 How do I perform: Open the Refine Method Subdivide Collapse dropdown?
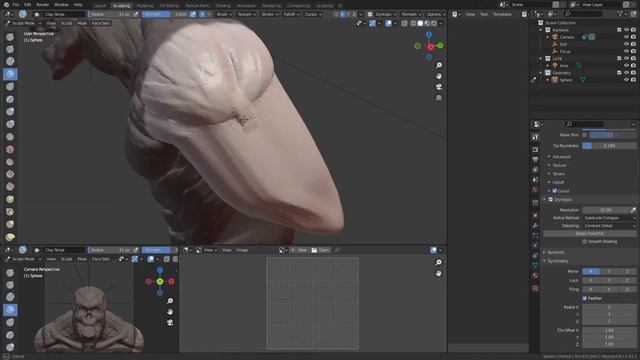609,218
